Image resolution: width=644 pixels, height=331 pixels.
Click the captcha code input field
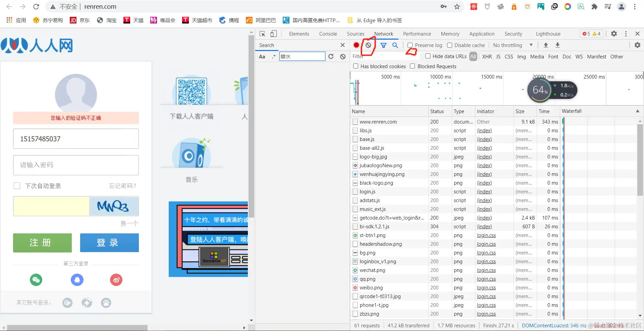tap(51, 206)
